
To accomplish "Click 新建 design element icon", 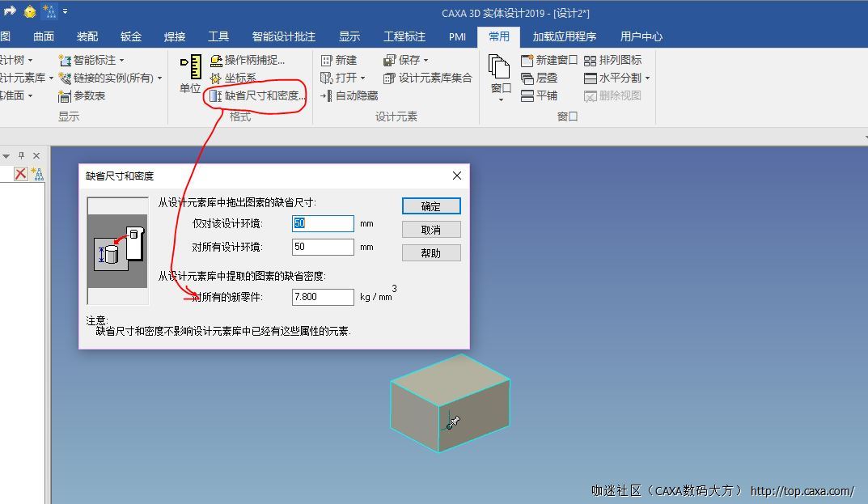I will 327,61.
